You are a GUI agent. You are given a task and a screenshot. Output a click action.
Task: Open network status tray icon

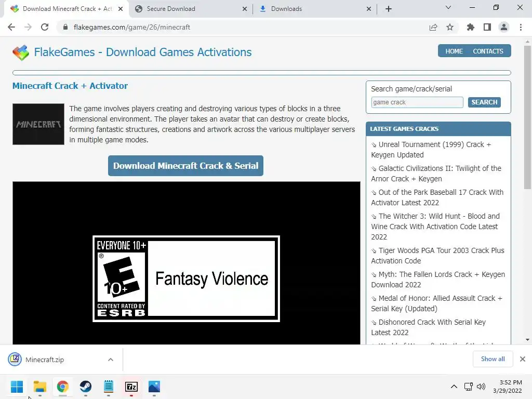tap(469, 387)
